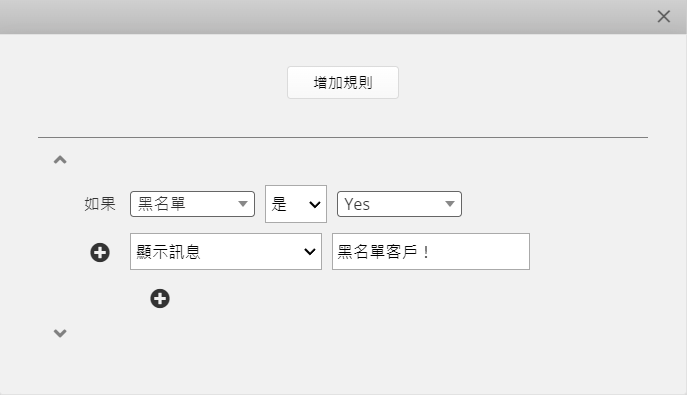Click the 黑名單 text in the condition field
This screenshot has height=395, width=687.
[x=162, y=204]
